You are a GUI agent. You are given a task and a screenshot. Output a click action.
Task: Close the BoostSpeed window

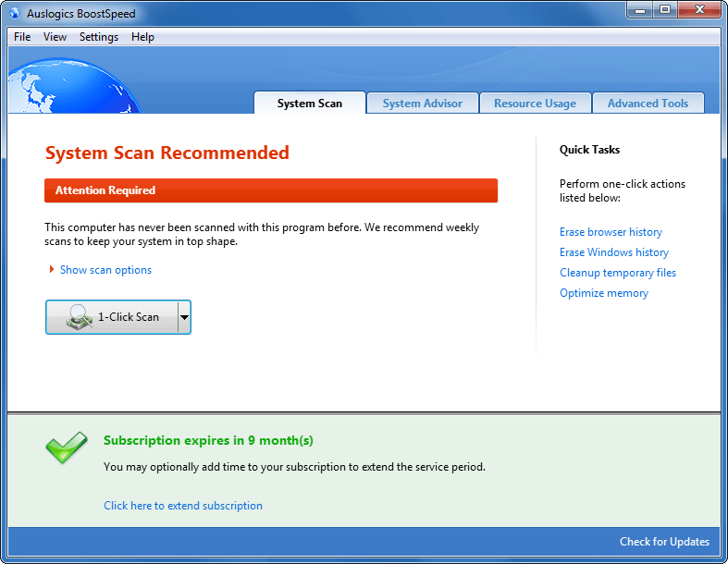click(x=699, y=10)
